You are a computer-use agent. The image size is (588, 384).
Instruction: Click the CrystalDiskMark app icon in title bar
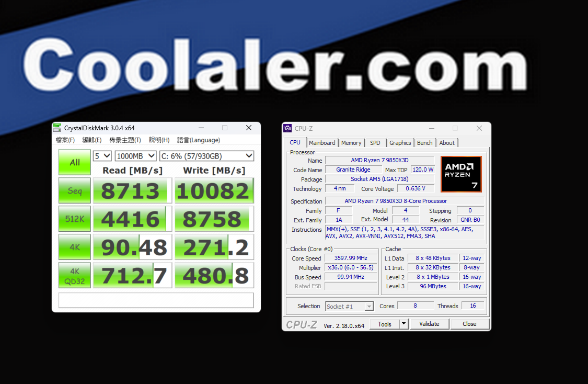click(x=57, y=128)
